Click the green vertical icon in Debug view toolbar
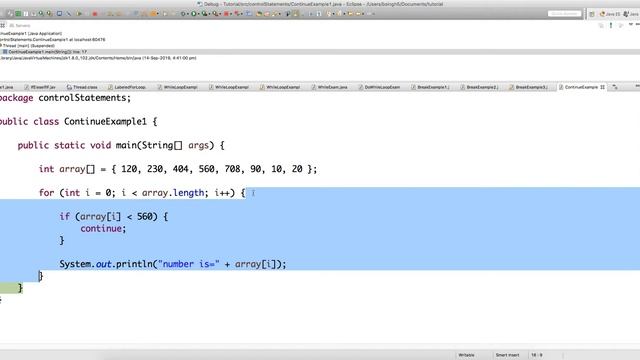 (611, 25)
